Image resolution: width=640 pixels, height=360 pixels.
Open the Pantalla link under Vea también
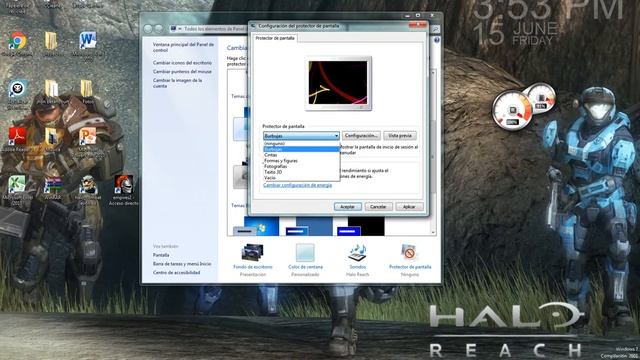click(x=161, y=255)
